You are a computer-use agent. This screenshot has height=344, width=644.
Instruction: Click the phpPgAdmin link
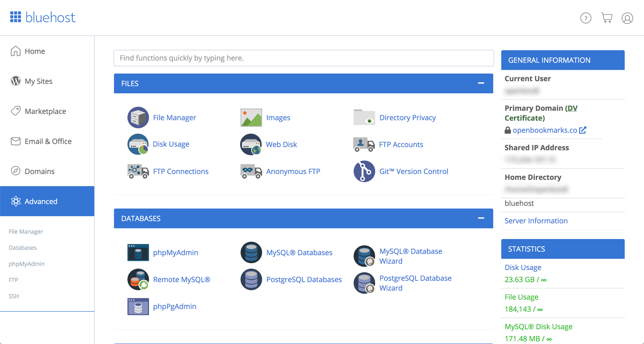point(175,307)
